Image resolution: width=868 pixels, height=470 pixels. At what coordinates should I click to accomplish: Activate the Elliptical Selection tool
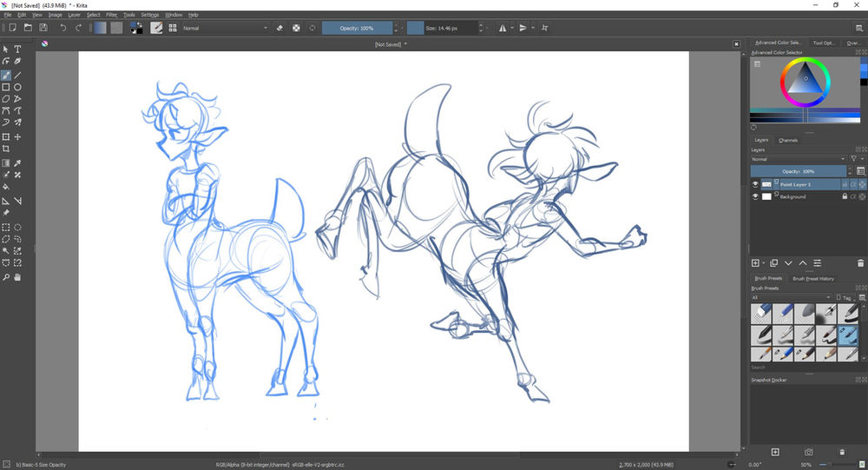pos(17,228)
